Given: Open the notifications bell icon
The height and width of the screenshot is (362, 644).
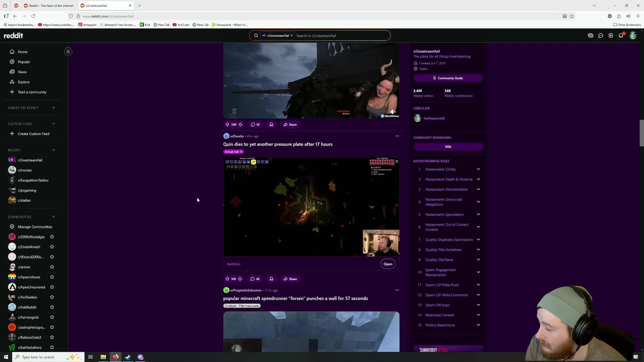Looking at the screenshot, I should coord(621,36).
